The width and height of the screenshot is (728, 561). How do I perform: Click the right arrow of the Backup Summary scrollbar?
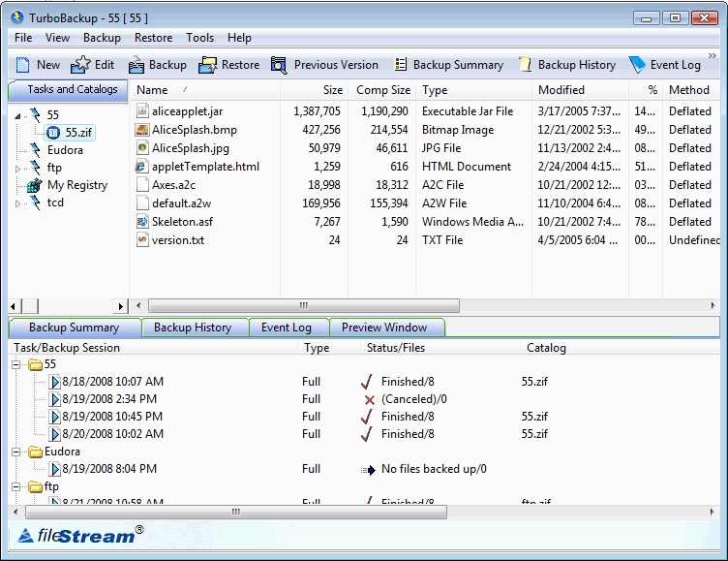pos(713,513)
